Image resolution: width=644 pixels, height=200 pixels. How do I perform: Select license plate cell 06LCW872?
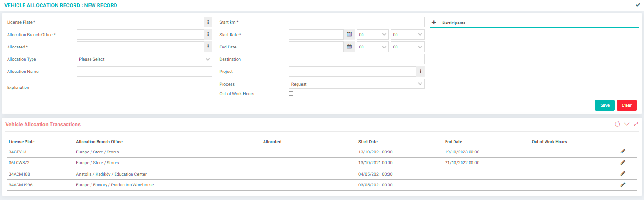tap(19, 163)
